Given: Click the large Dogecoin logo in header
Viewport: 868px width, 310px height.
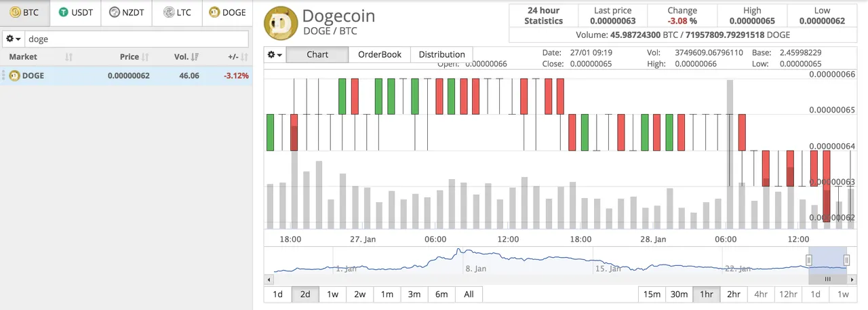Looking at the screenshot, I should [x=279, y=24].
